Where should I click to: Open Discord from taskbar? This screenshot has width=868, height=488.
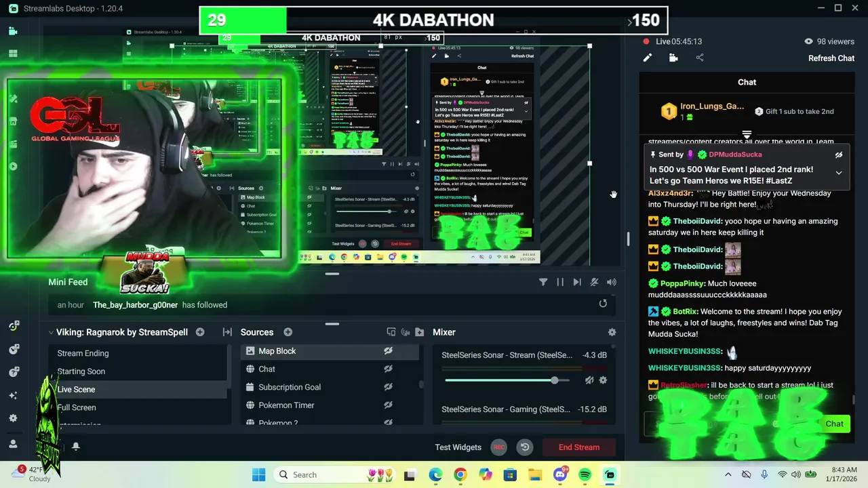[x=560, y=474]
